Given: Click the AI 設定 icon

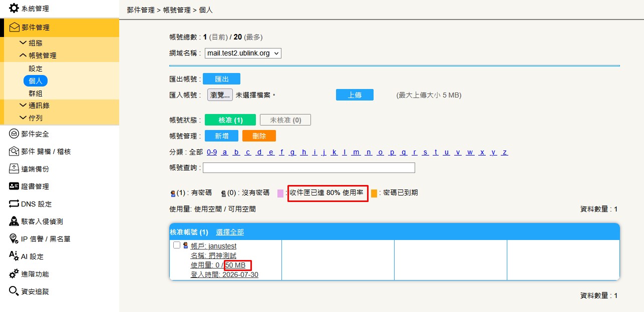Looking at the screenshot, I should point(14,256).
